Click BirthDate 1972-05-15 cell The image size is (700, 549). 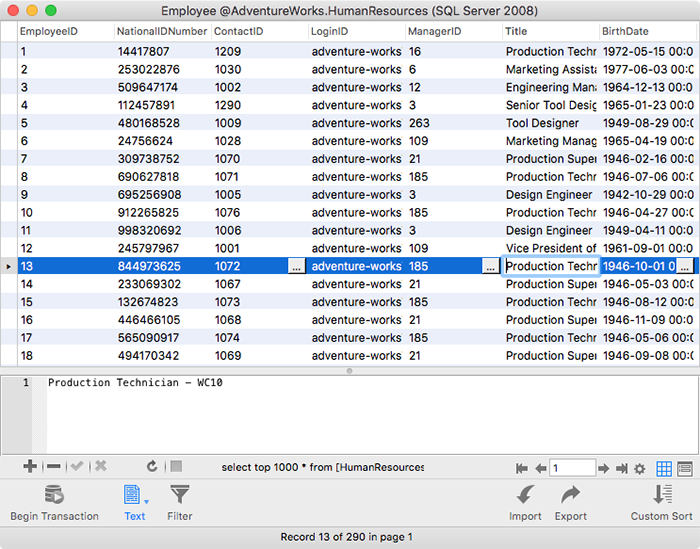(x=647, y=51)
